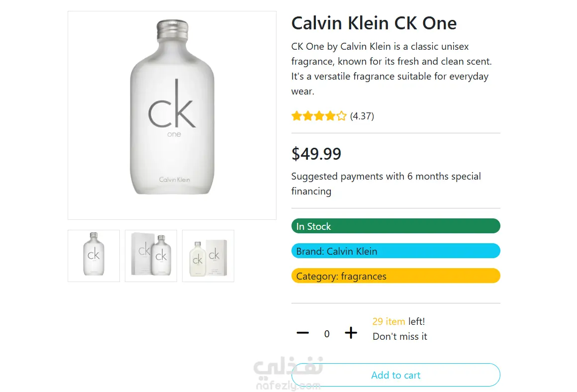Click the fifth empty rating star

(x=341, y=116)
